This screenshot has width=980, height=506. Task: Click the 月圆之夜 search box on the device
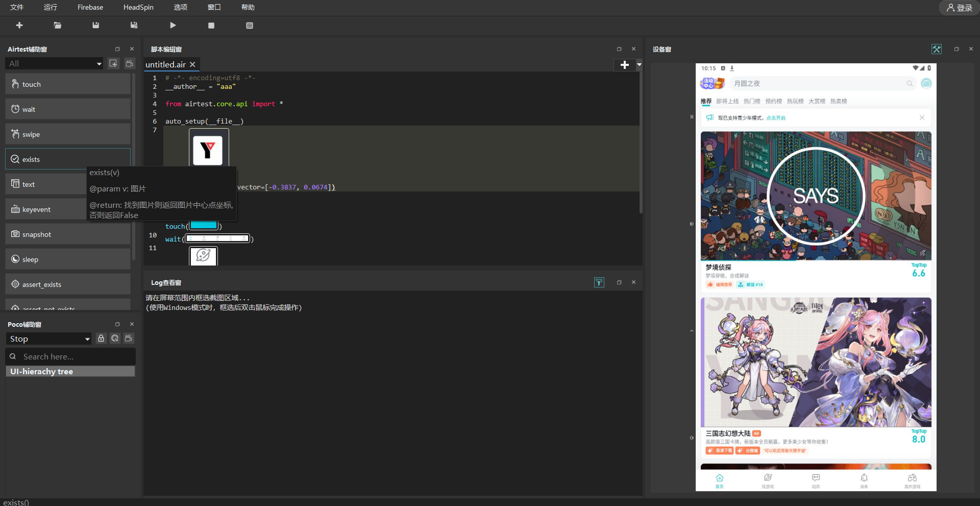(823, 83)
